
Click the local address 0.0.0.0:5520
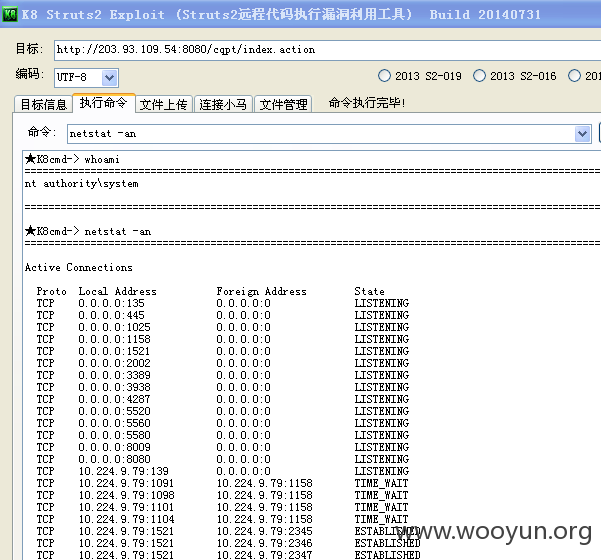pos(115,411)
